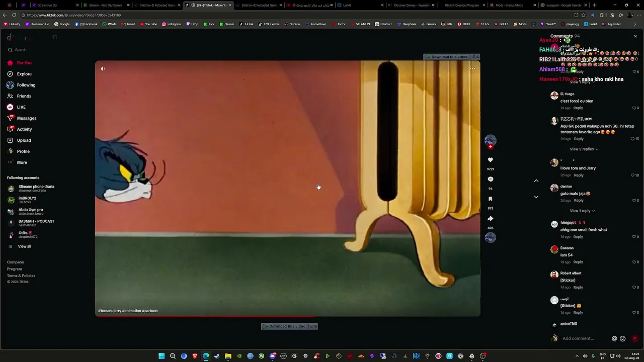Click the #tomandjerry hashtag
644x362 pixels.
(x=110, y=311)
